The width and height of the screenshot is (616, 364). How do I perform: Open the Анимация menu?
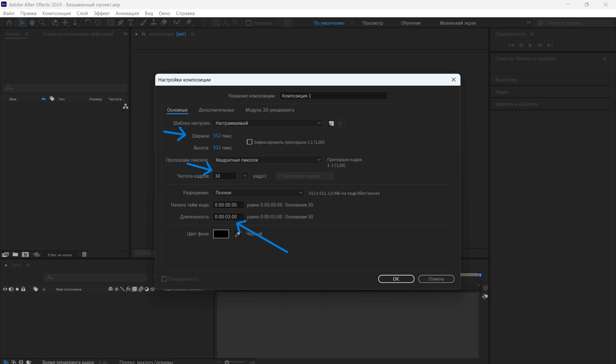(x=127, y=13)
